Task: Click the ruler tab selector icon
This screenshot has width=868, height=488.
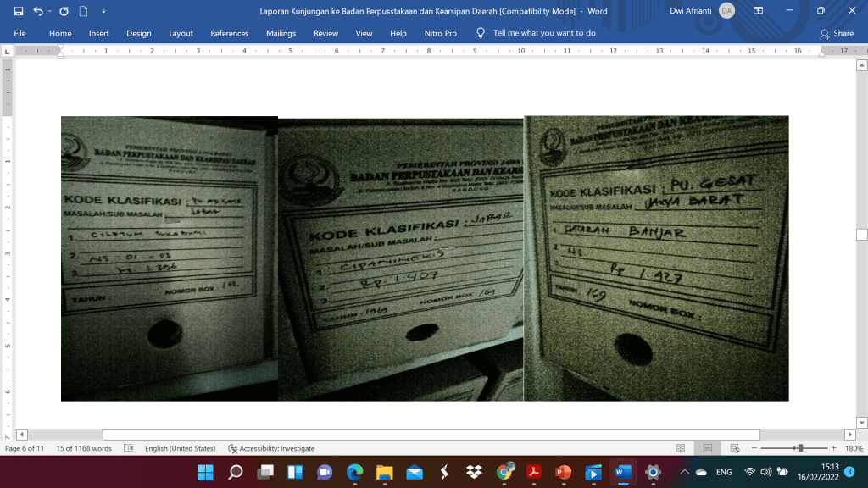Action: pyautogui.click(x=8, y=52)
